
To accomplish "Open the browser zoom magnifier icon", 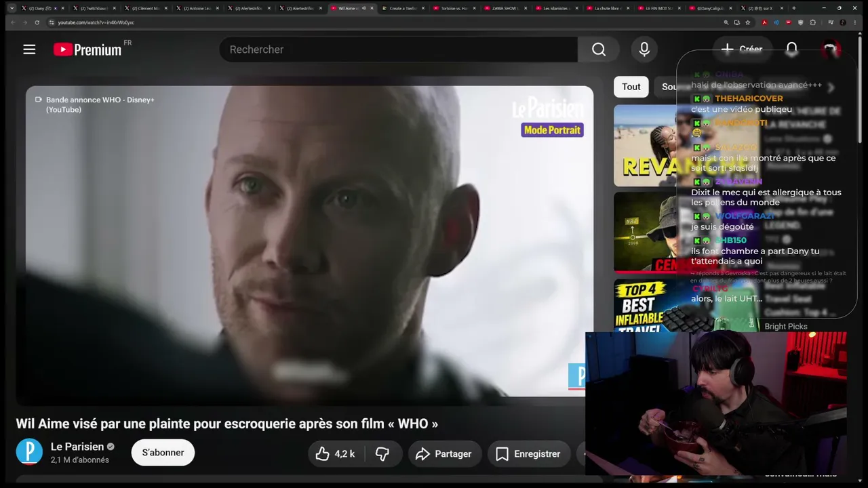I will click(x=726, y=22).
